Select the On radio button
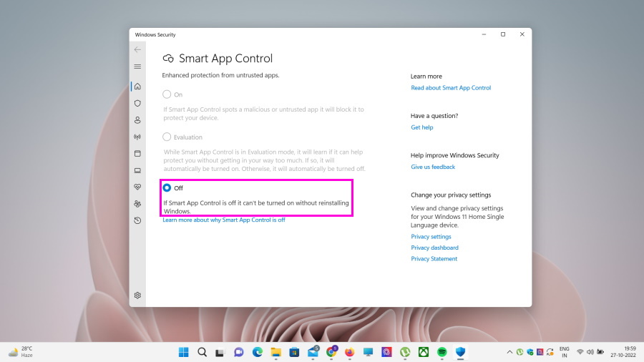644x362 pixels. click(167, 94)
